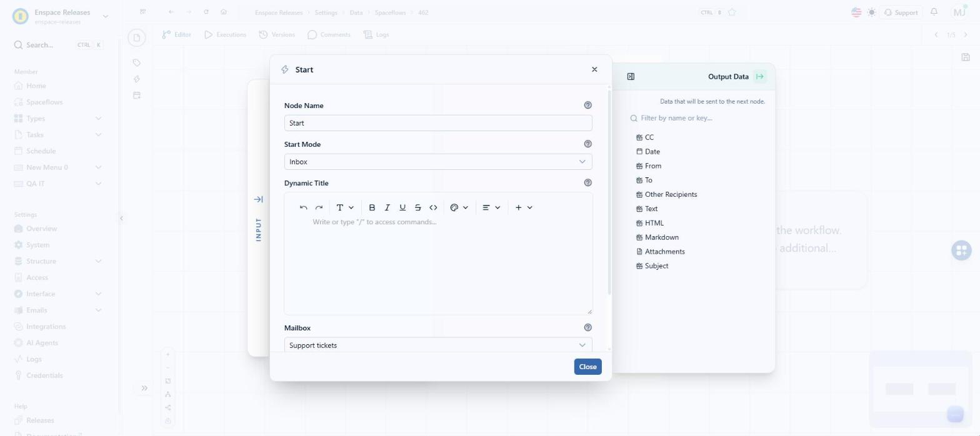
Task: Click the green output arrow icon
Action: click(760, 77)
